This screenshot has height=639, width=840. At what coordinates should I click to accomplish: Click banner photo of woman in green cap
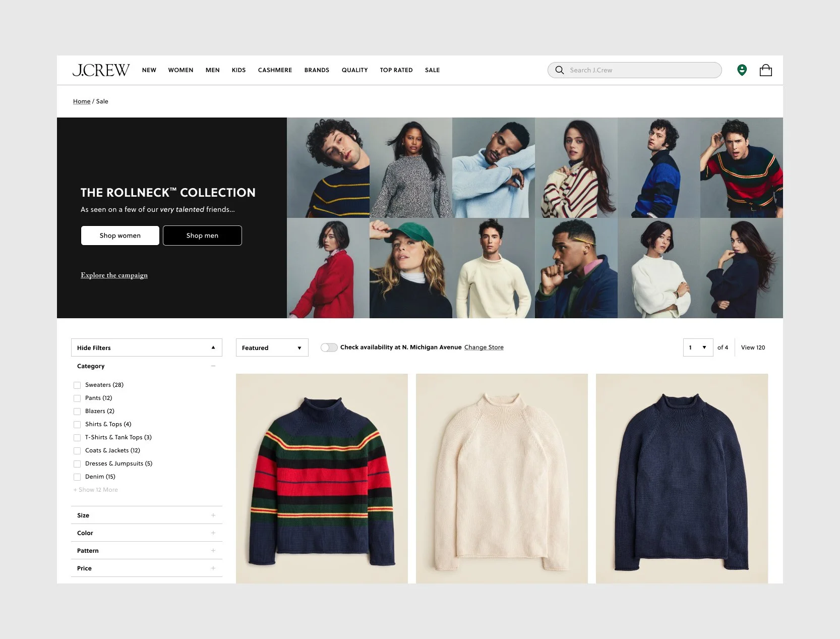pos(411,268)
